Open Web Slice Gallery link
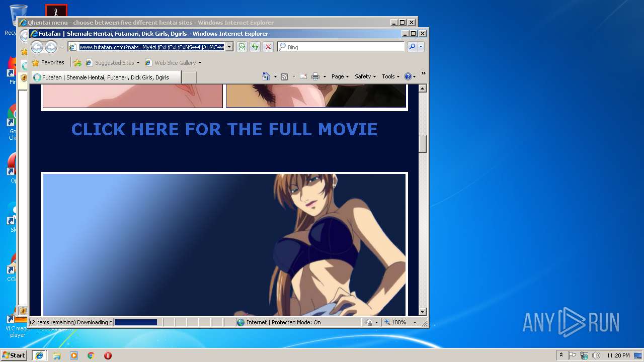Screen dimensions: 644x362 coord(171,63)
